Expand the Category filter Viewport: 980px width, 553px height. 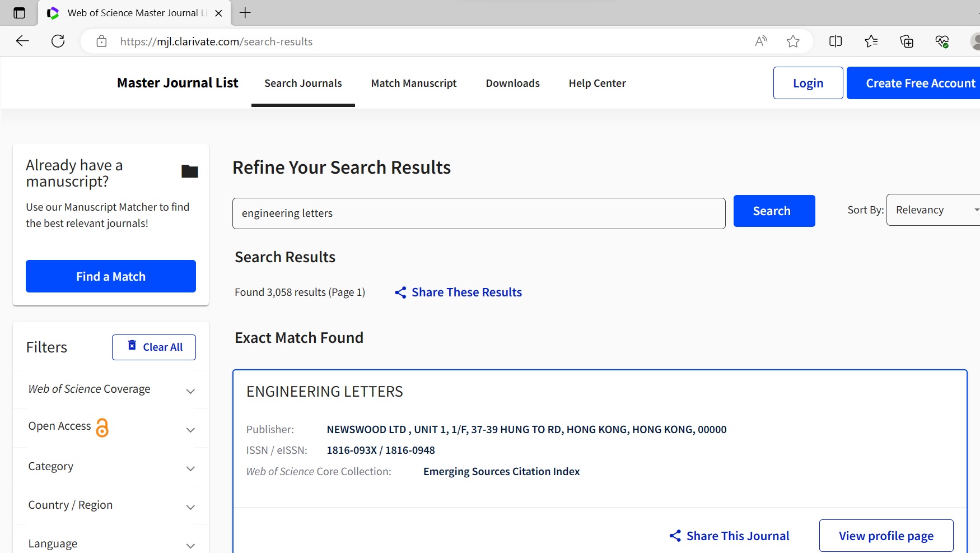click(111, 467)
